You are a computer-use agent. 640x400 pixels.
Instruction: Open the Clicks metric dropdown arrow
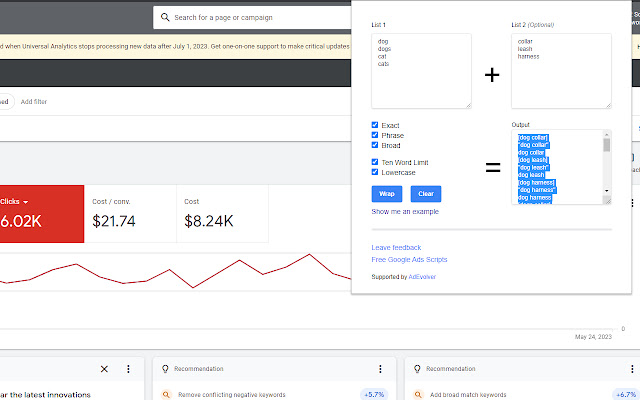pyautogui.click(x=26, y=202)
